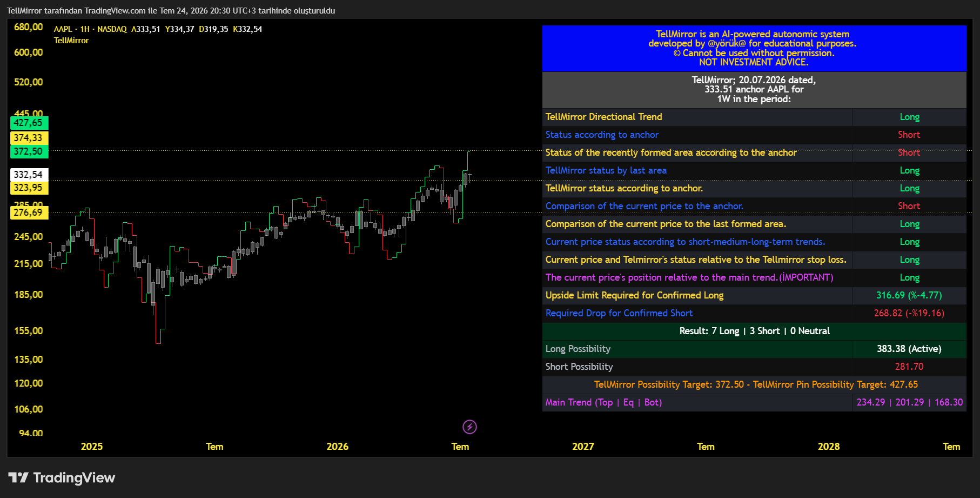The height and width of the screenshot is (498, 980).
Task: Click the 'Result: 7 Long | 3 Short | 0 Neutral' row
Action: coord(754,331)
